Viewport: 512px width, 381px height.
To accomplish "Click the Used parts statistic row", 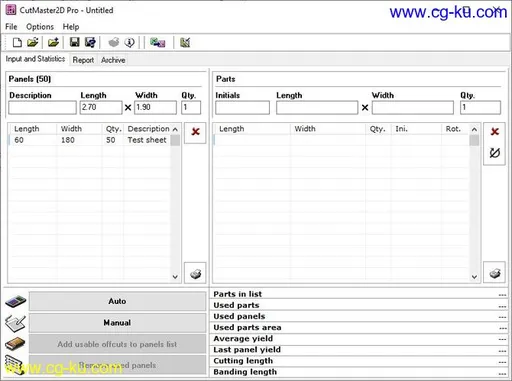I will click(x=359, y=305).
